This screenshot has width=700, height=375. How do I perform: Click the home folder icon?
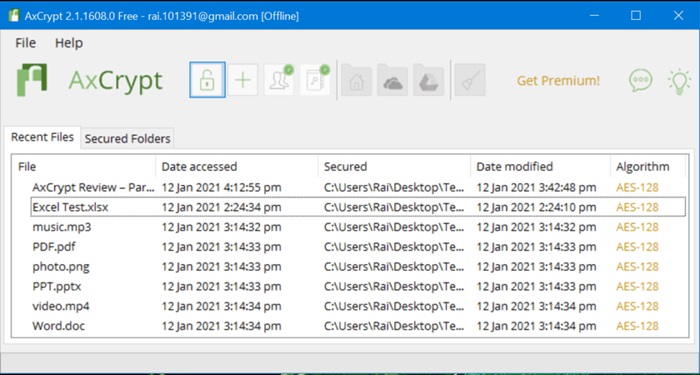(356, 81)
